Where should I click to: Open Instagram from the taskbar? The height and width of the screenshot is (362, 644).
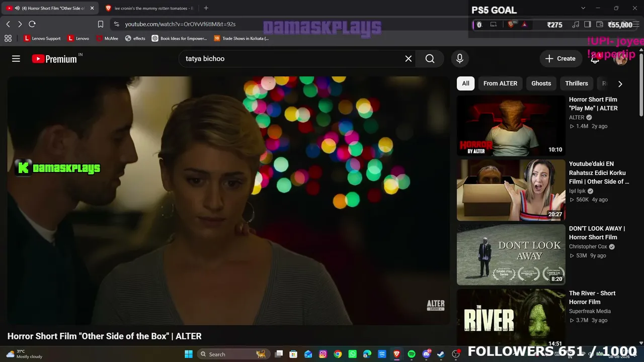tap(323, 354)
